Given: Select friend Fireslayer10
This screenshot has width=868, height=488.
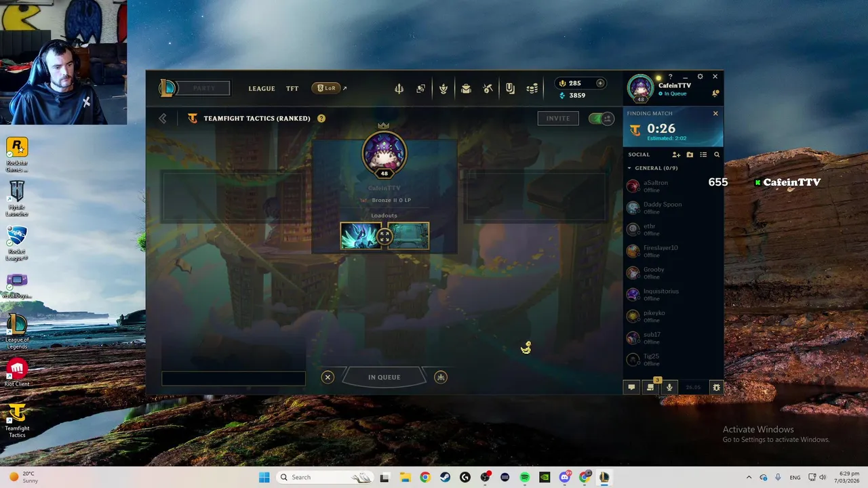Looking at the screenshot, I should [x=673, y=251].
